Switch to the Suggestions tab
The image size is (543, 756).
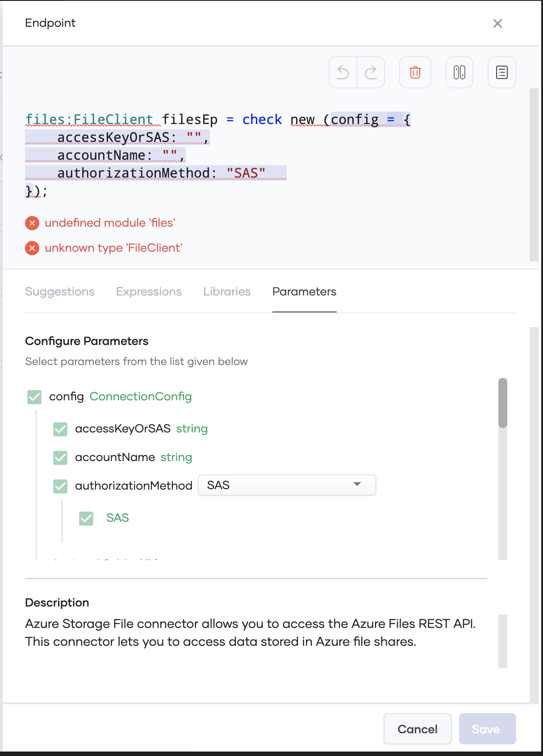[60, 292]
